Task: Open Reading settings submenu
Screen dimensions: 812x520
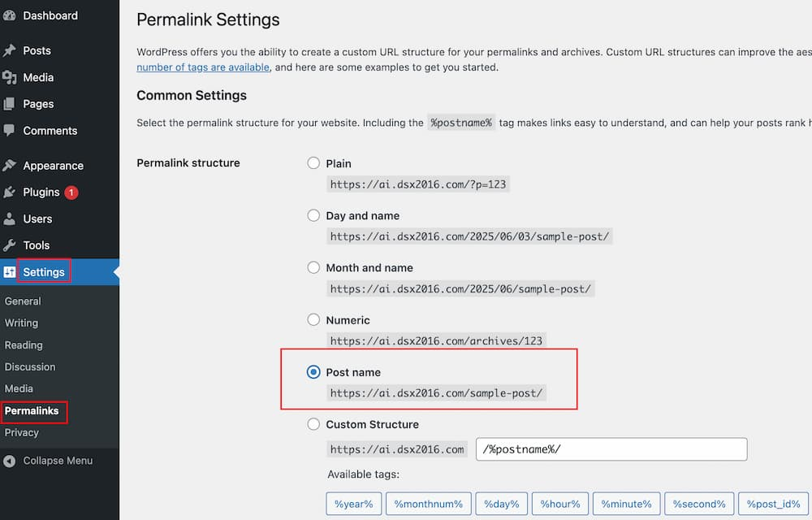Action: 24,345
